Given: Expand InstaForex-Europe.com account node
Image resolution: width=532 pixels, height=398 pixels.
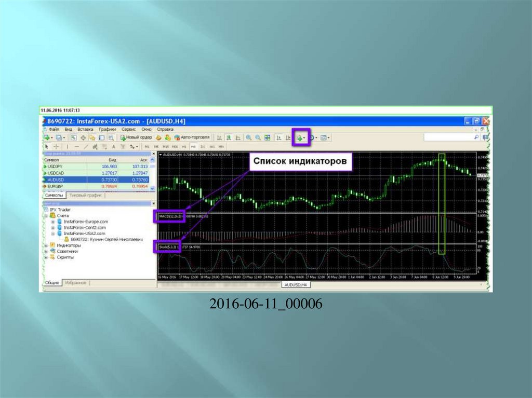Looking at the screenshot, I should click(52, 222).
